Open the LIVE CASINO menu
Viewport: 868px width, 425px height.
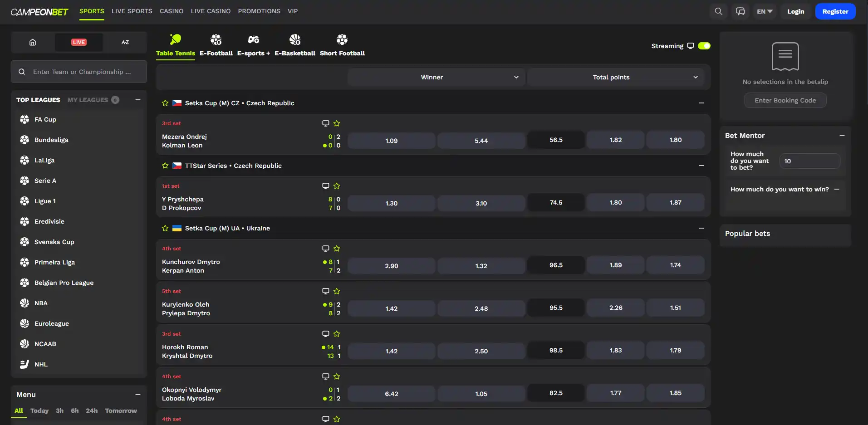click(211, 11)
